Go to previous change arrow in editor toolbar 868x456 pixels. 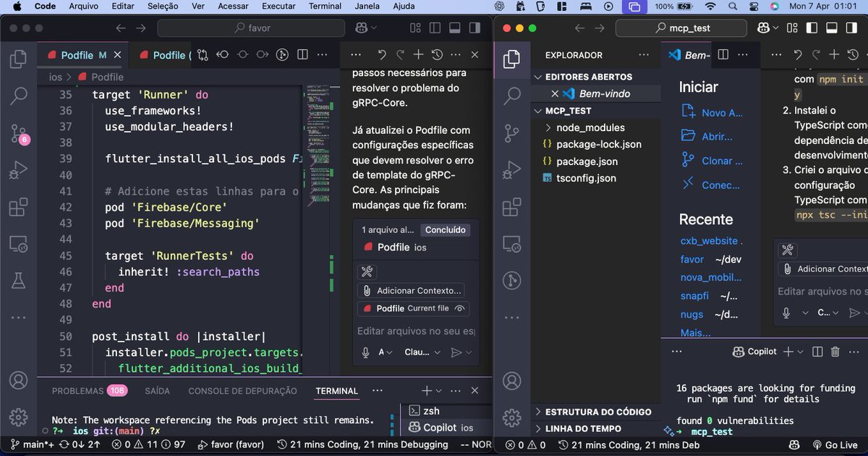coord(223,55)
